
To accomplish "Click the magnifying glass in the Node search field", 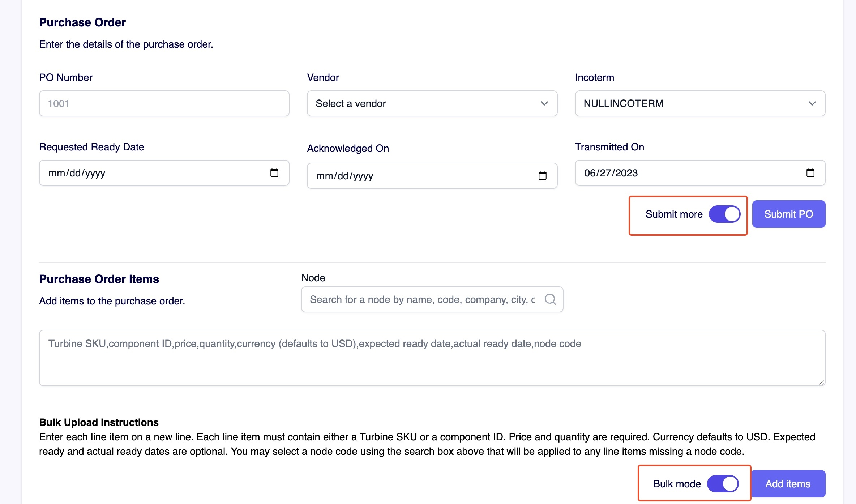I will pos(550,299).
